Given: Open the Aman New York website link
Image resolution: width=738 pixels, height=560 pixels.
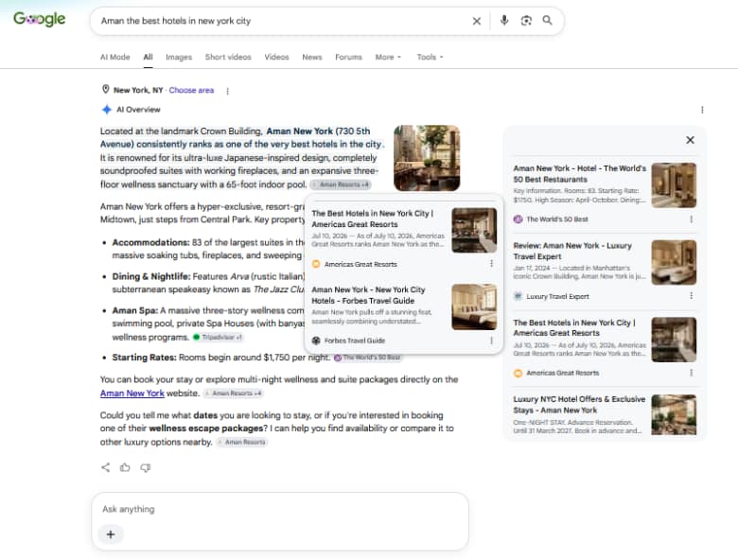Looking at the screenshot, I should (132, 393).
